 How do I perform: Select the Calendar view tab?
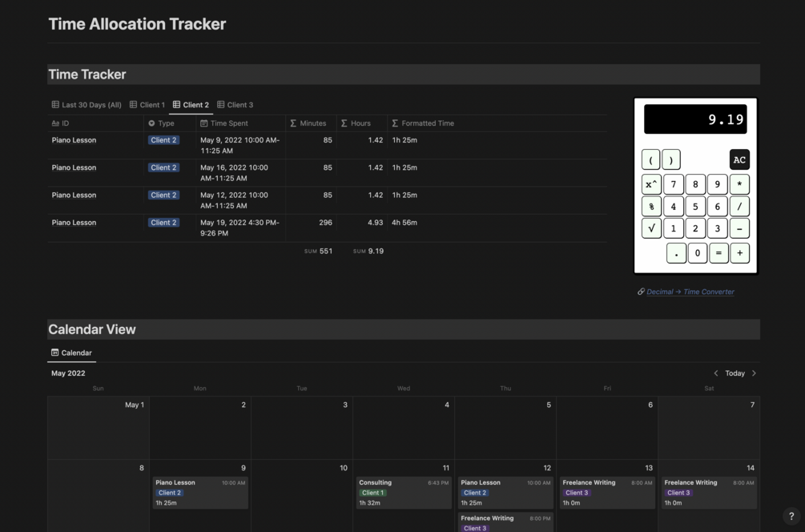pyautogui.click(x=71, y=353)
